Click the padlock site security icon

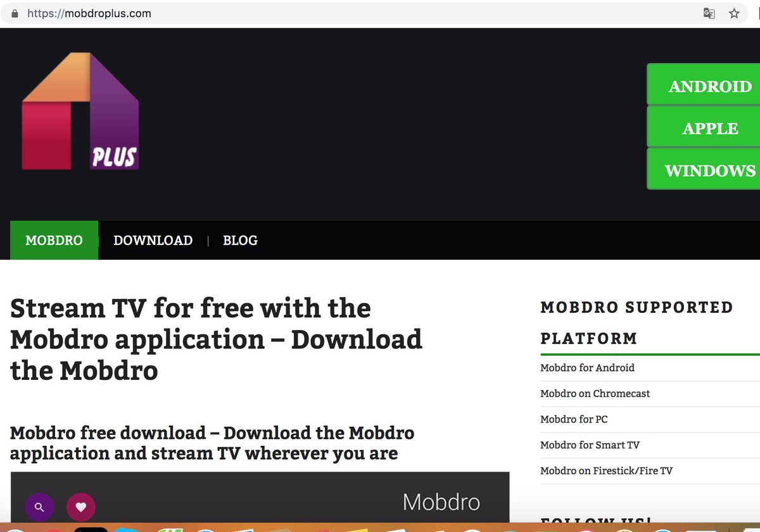tap(15, 13)
